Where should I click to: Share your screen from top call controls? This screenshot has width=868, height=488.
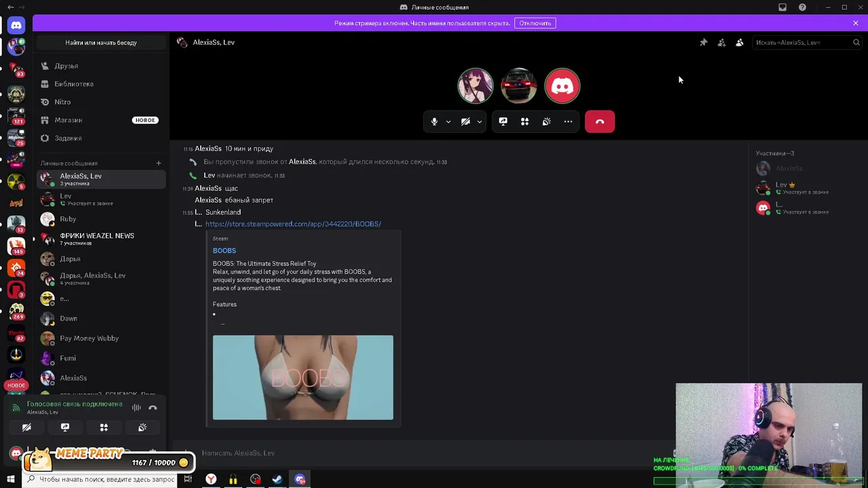[x=503, y=121]
